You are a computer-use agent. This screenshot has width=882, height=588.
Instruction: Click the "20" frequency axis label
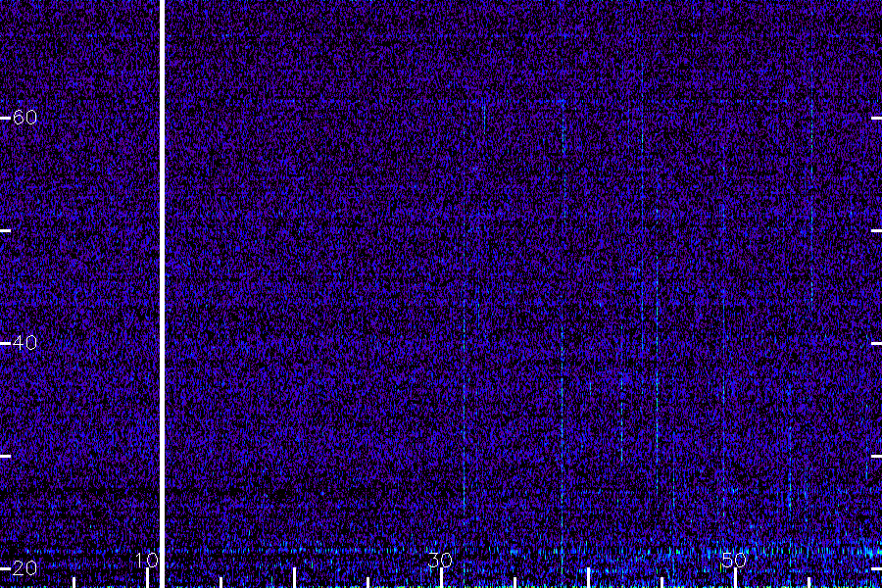coord(24,568)
